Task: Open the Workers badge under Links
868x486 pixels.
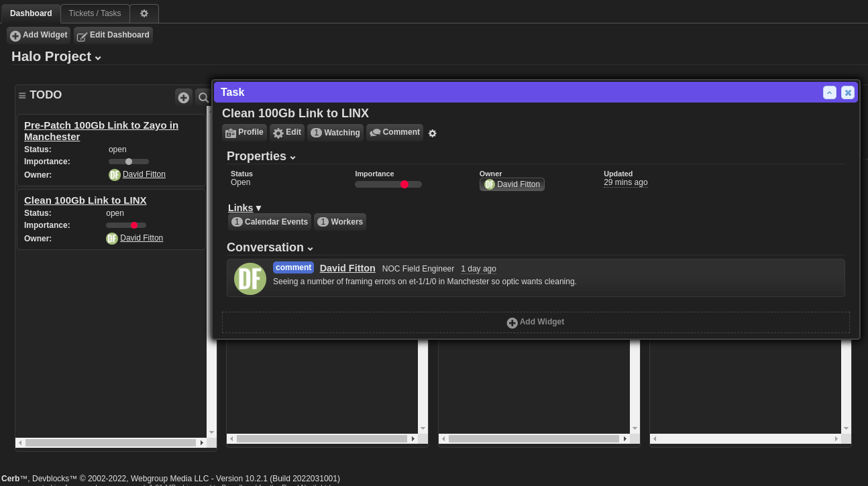Action: pyautogui.click(x=340, y=221)
